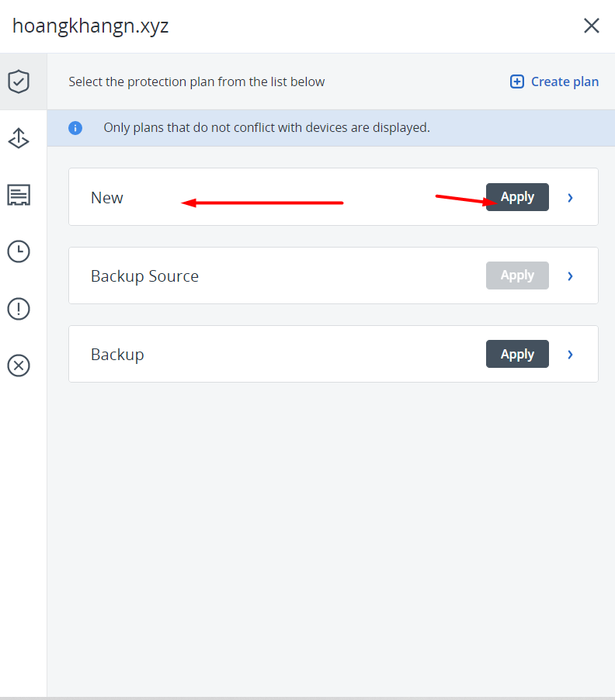Expand the Backup plan chevron
This screenshot has height=700, width=615.
(x=571, y=355)
